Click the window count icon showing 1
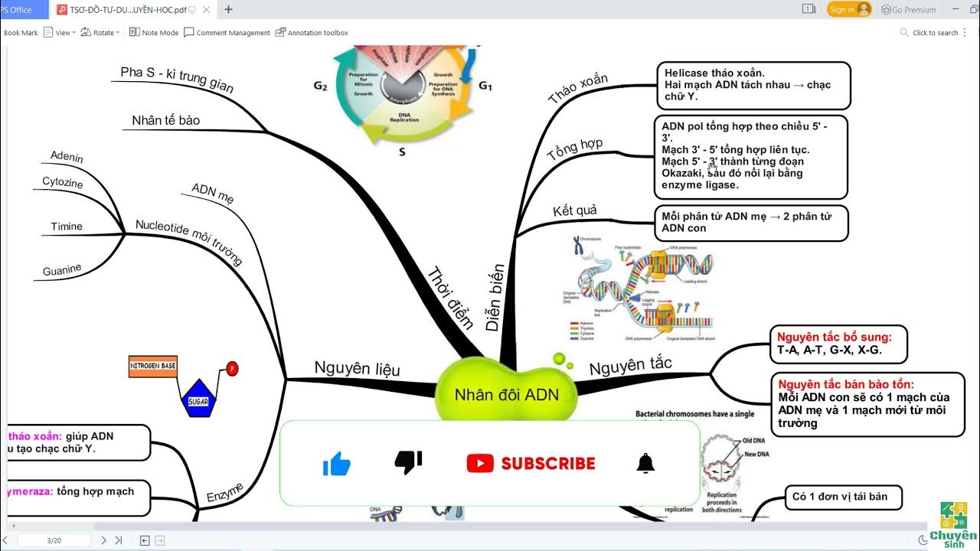980x551 pixels. pos(808,9)
